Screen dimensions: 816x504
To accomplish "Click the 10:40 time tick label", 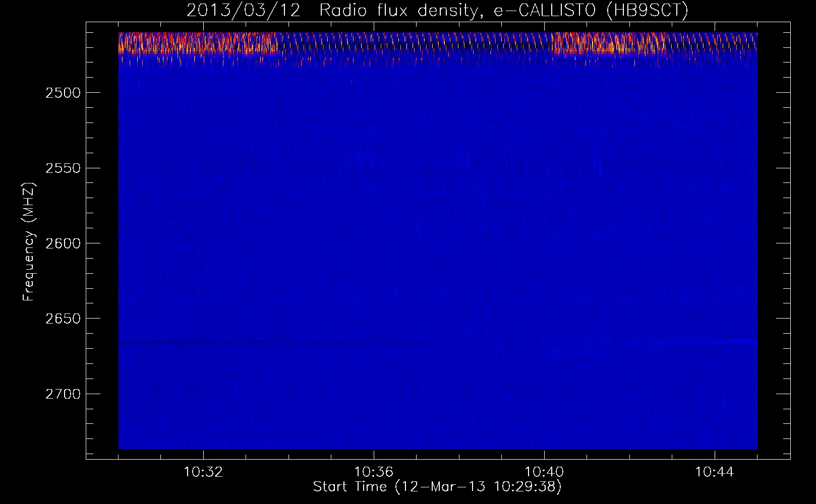I will (x=544, y=472).
